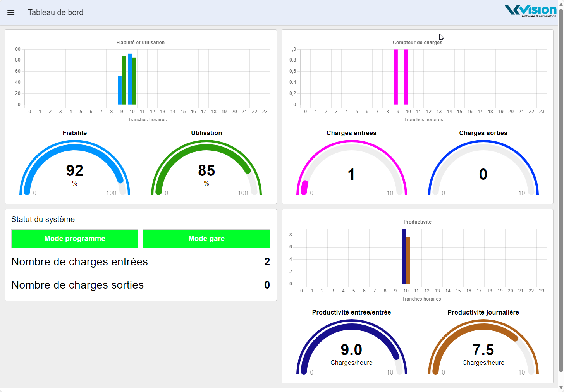Select the Productivité journalière gauge
Viewport: 564px width, 392px height.
coord(483,349)
